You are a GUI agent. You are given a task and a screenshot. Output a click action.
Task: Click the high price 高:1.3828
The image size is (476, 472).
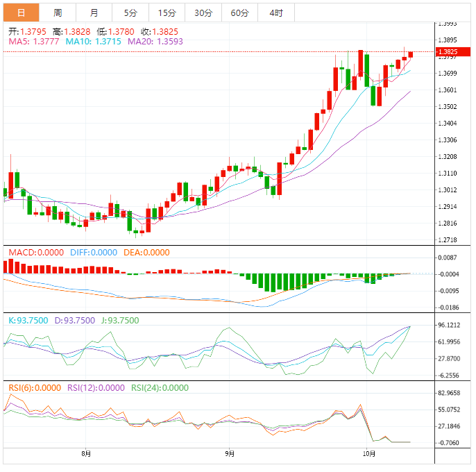(x=71, y=32)
